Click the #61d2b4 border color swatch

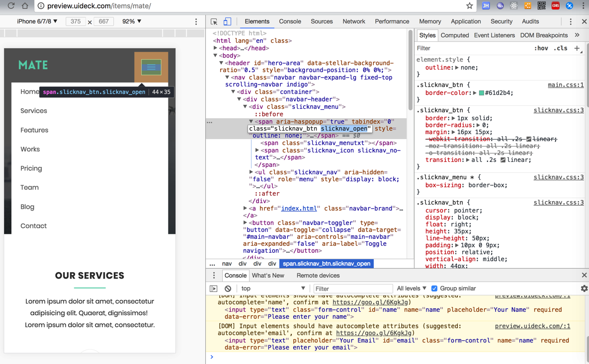(481, 93)
